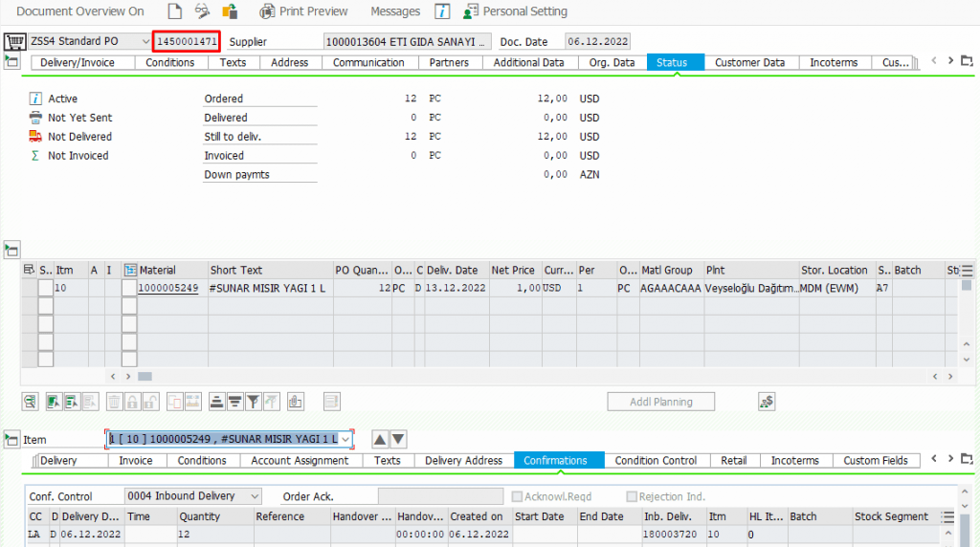Click the shopping cart icon beside PO type

pos(14,42)
